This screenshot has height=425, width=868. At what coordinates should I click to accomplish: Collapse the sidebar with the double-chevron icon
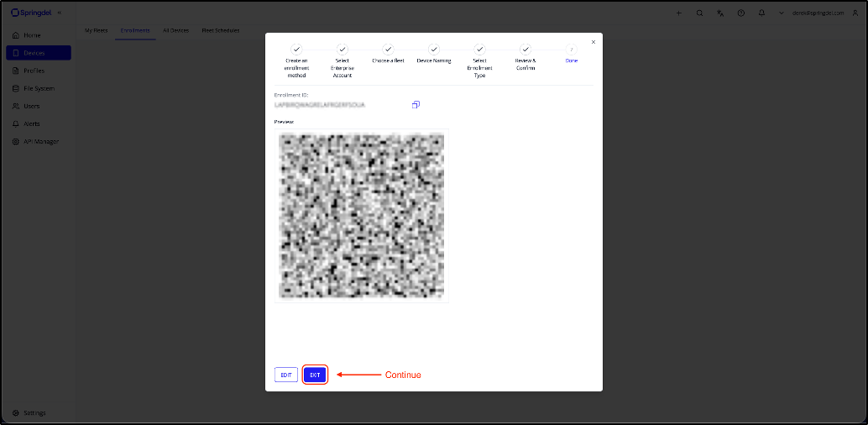[x=60, y=13]
